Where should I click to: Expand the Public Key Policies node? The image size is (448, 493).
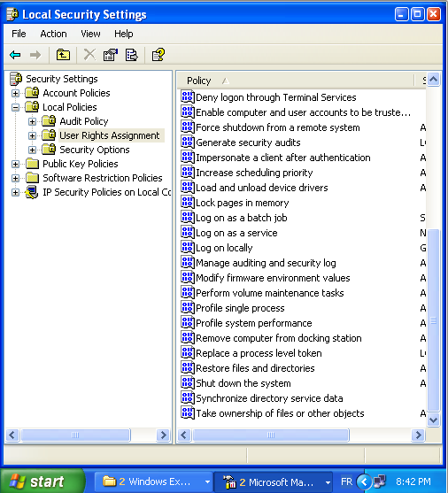coord(15,164)
